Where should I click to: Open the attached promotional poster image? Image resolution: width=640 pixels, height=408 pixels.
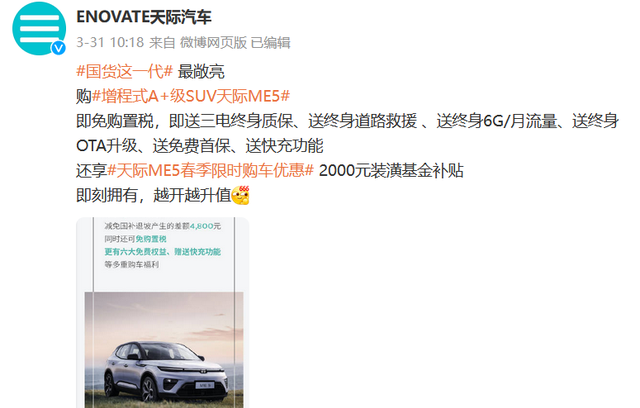[162, 313]
